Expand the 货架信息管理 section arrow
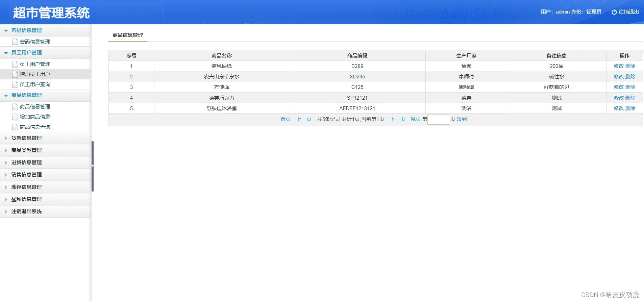Screen dimensions: 644x301 [x=6, y=138]
